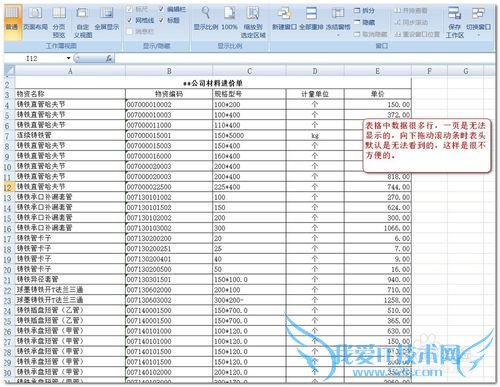The width and height of the screenshot is (500, 387).
Task: Select row 12 header
Action: (x=9, y=187)
